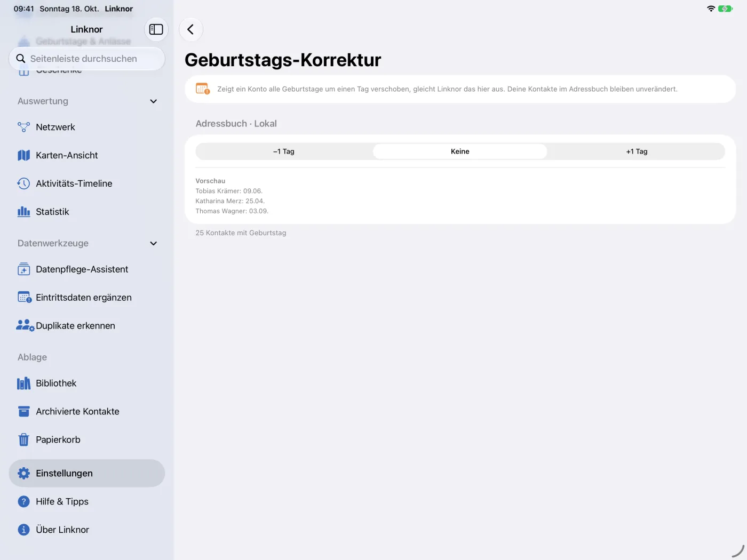The height and width of the screenshot is (560, 747).
Task: Select the +1 Tag correction option
Action: pyautogui.click(x=637, y=151)
